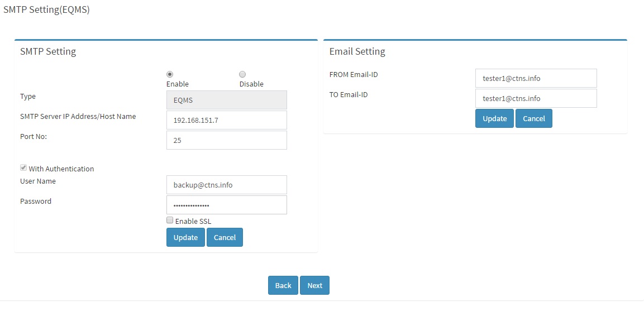Tick the Enable SSL checkbox
The height and width of the screenshot is (321, 644).
(x=170, y=220)
